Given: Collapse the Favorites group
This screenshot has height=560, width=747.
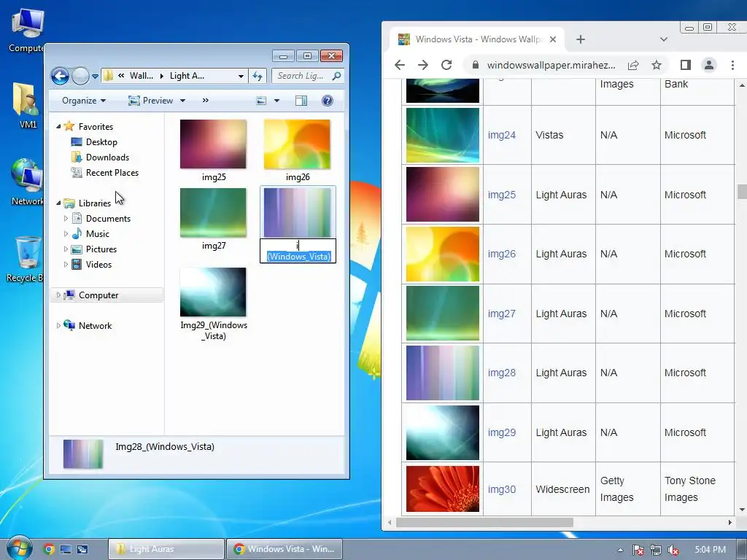Looking at the screenshot, I should [x=58, y=127].
